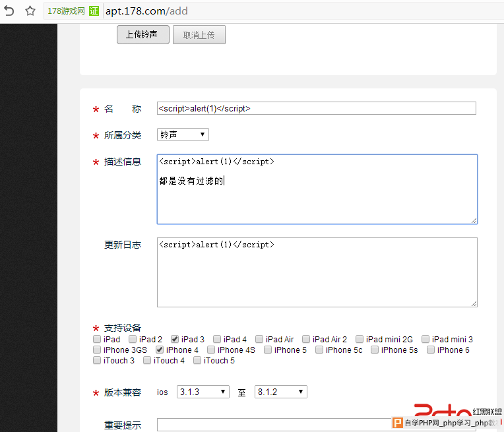Uncheck the iPad 3 checkbox

coord(175,339)
